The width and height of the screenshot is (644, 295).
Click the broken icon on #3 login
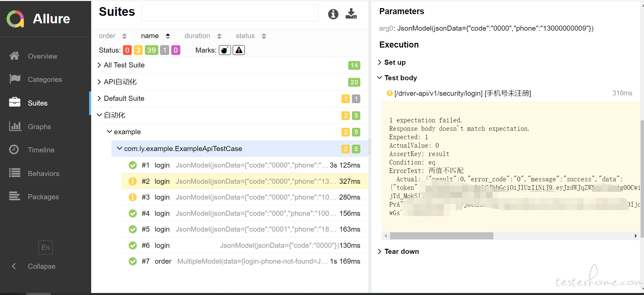(x=133, y=197)
